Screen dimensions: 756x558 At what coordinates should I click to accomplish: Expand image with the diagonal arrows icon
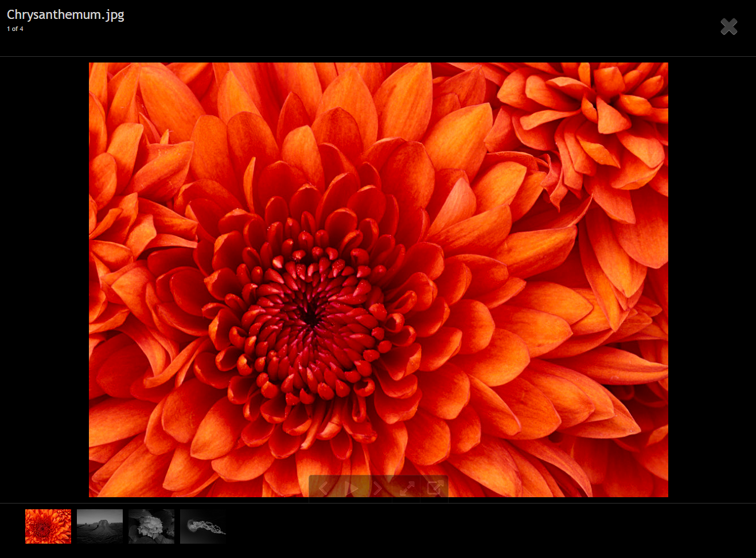pyautogui.click(x=407, y=488)
